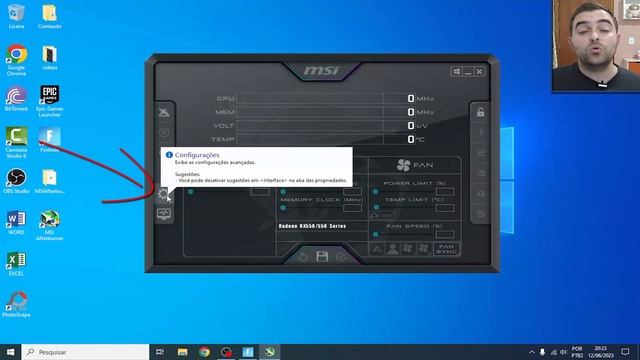Image resolution: width=640 pixels, height=360 pixels.
Task: Select MSIAfterbu... file desktop icon
Action: [49, 181]
